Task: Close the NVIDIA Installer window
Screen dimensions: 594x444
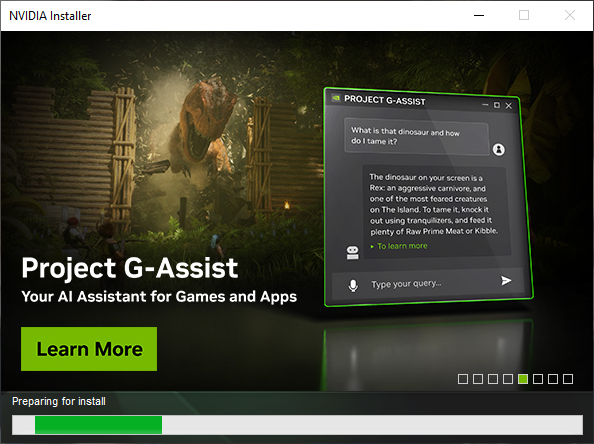Action: 570,16
